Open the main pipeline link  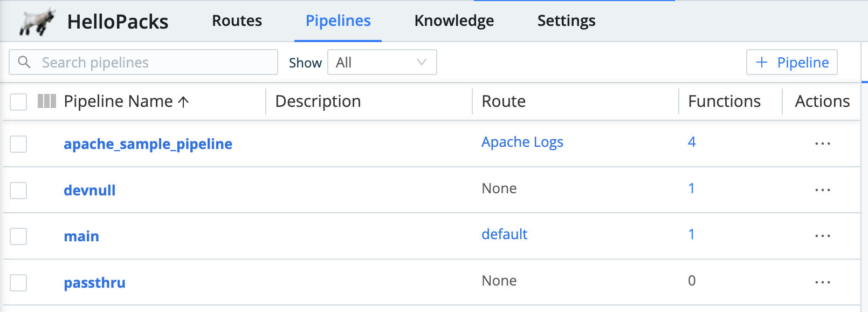pos(81,236)
